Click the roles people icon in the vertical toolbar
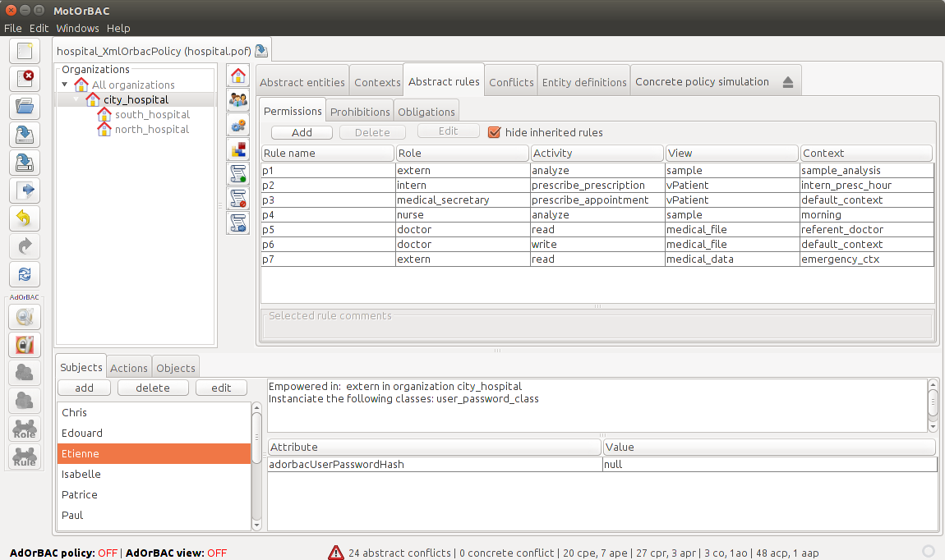This screenshot has height=560, width=945. 238,101
